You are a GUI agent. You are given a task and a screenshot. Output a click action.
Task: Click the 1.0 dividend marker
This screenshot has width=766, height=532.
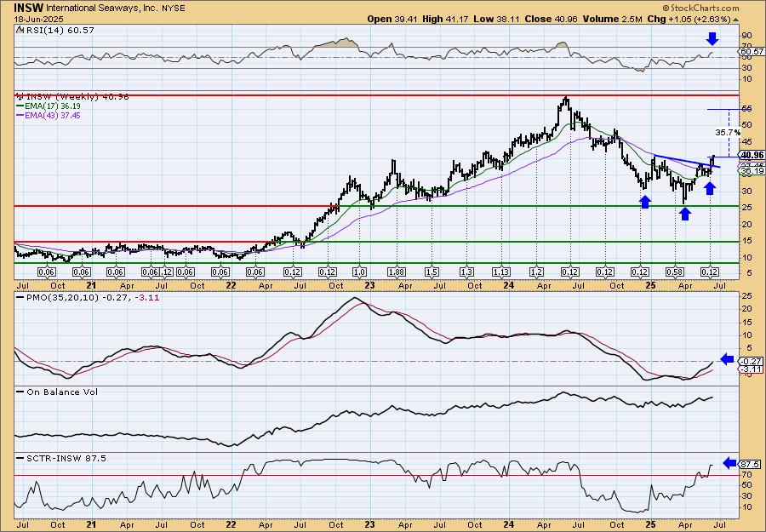(x=361, y=272)
